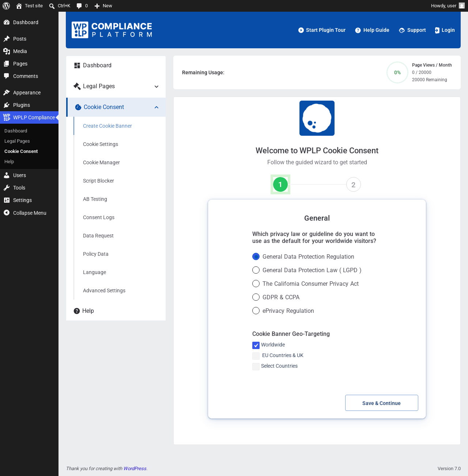Viewport: 468px width, 476px height.
Task: Click the Settings sliders icon
Action: (x=7, y=200)
